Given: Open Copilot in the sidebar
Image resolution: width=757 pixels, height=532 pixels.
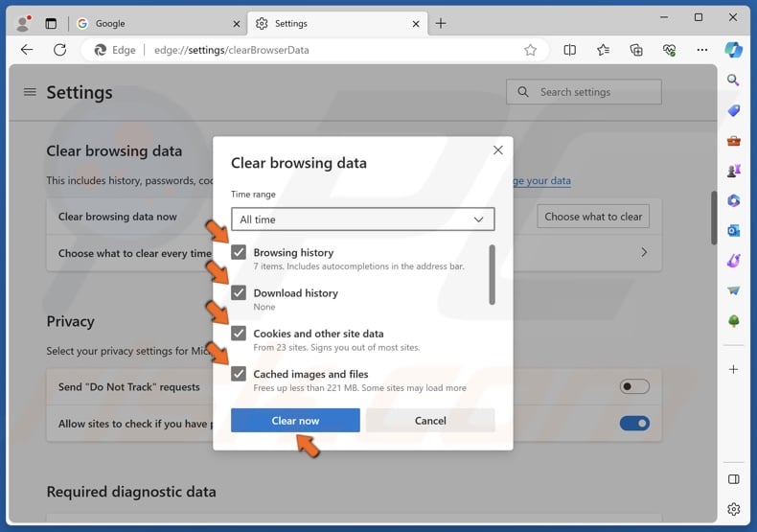Looking at the screenshot, I should tap(733, 50).
